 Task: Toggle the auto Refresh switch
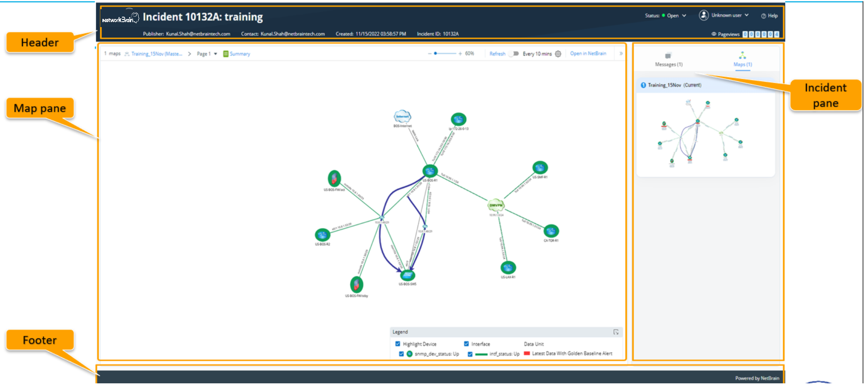coord(514,54)
